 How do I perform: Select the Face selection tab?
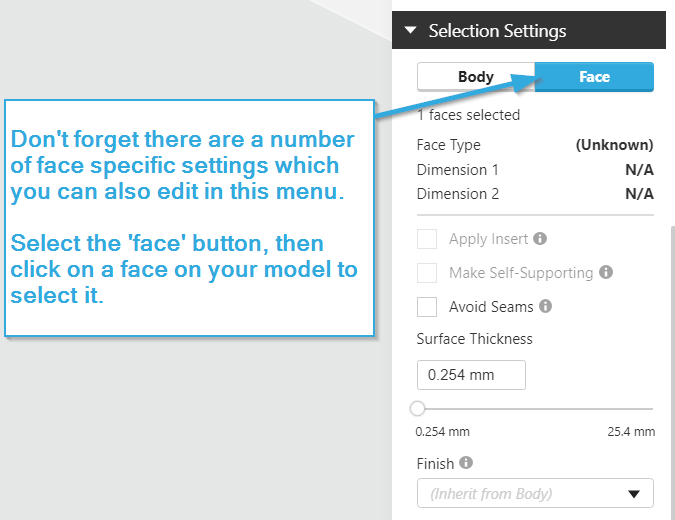594,77
